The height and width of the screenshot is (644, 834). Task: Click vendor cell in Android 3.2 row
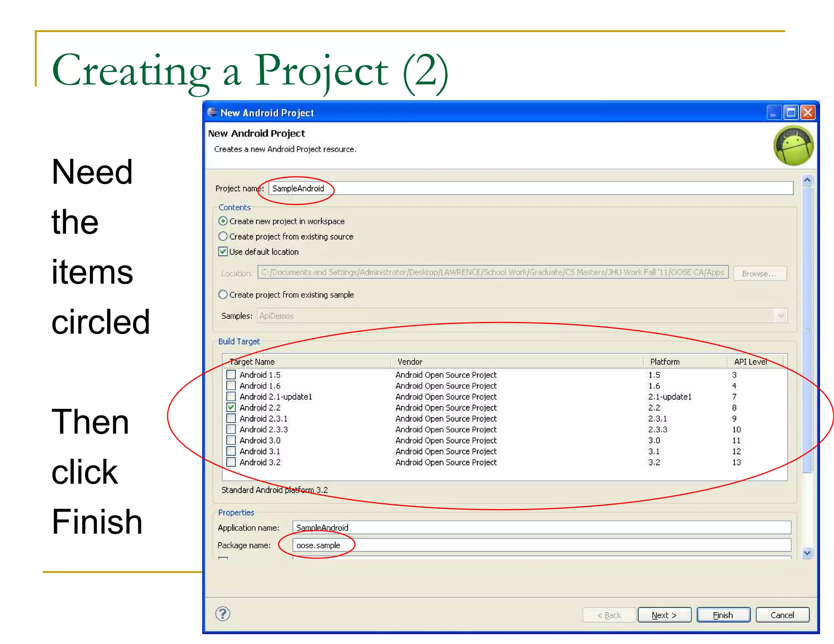(x=446, y=462)
